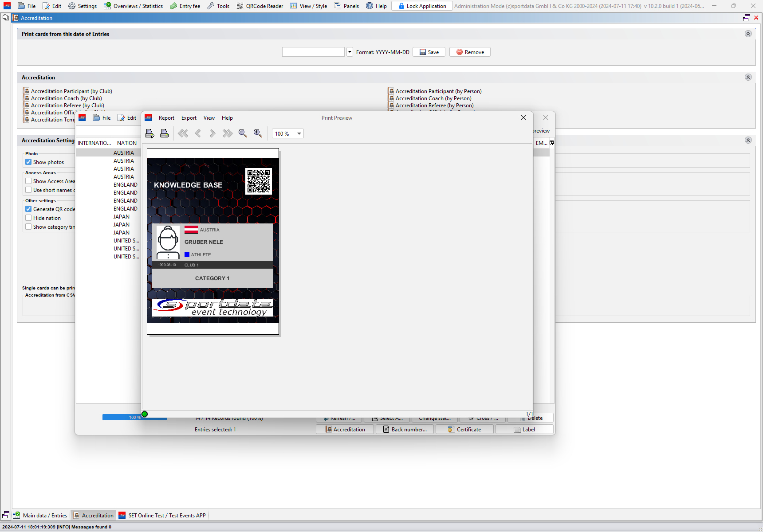Image resolution: width=763 pixels, height=532 pixels.
Task: Go to next page in Print Preview
Action: [212, 133]
